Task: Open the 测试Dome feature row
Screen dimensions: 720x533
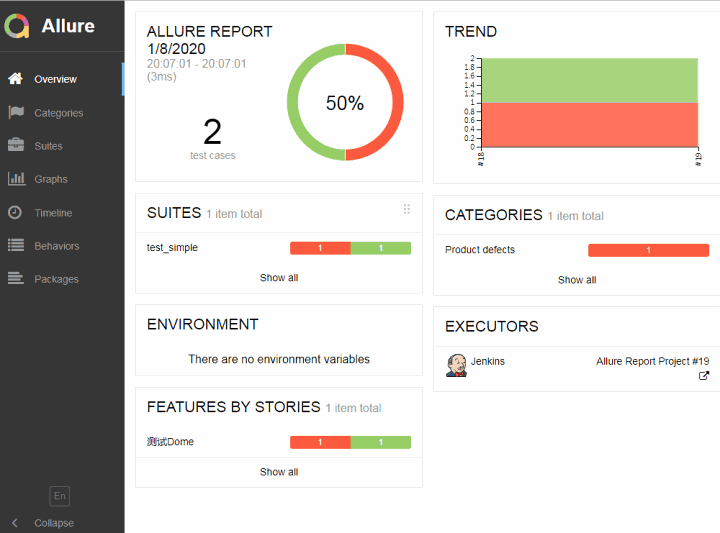Action: point(279,442)
